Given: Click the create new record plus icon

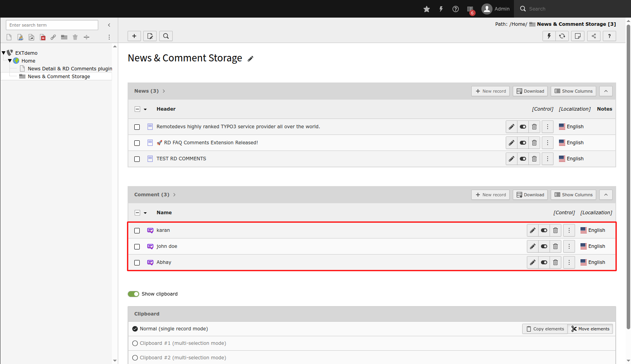Looking at the screenshot, I should coord(134,36).
